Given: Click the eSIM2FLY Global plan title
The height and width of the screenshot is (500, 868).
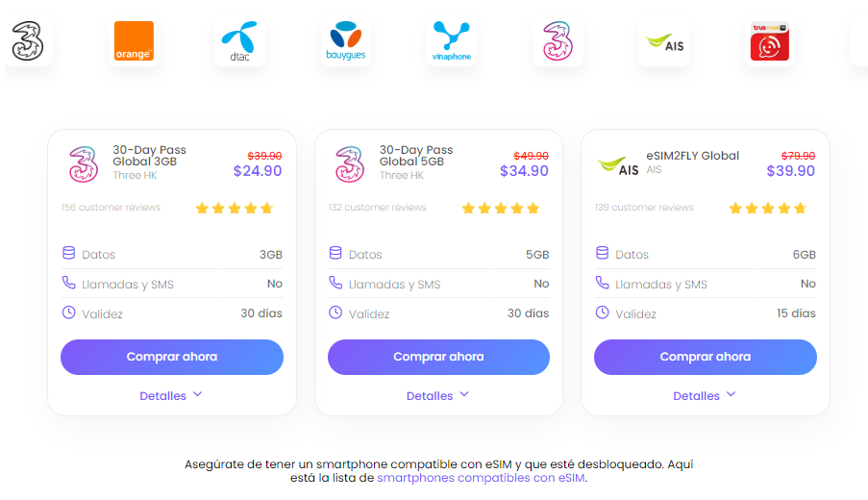Looking at the screenshot, I should [x=693, y=156].
